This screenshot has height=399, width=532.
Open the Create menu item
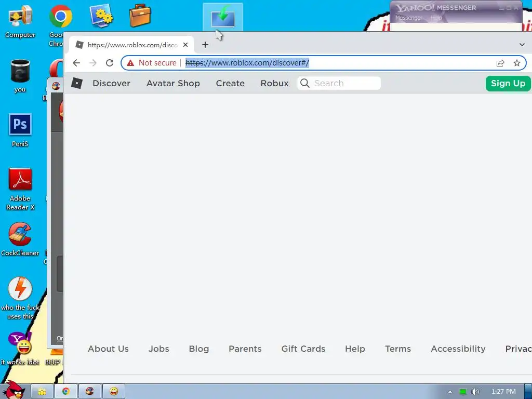230,83
